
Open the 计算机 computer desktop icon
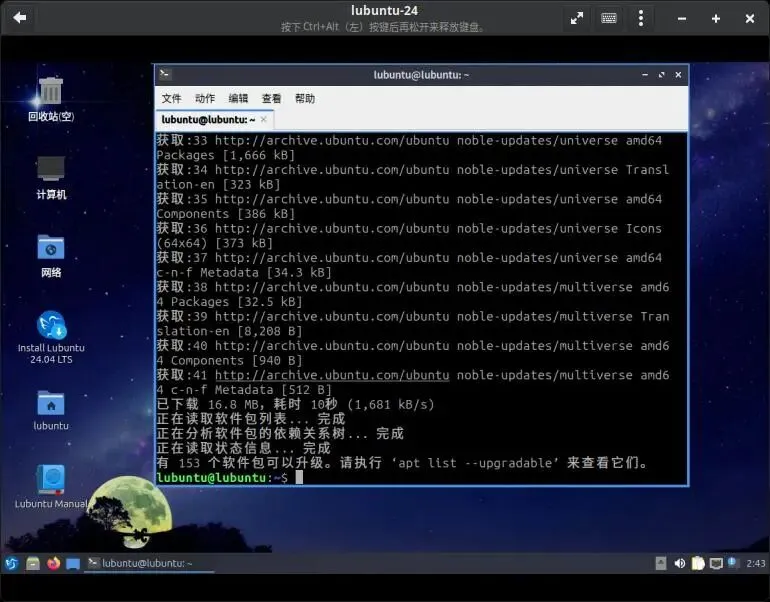[51, 178]
